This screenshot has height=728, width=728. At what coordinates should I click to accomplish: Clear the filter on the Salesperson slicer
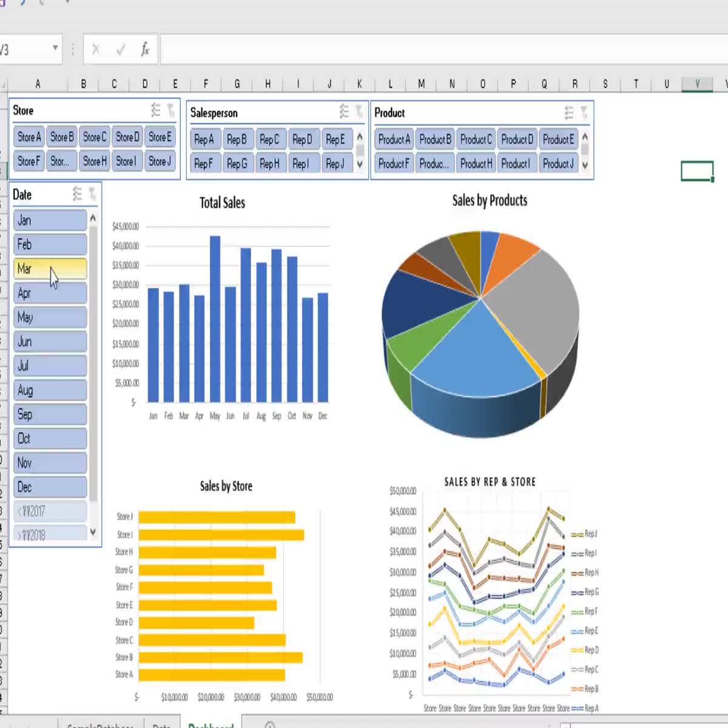pyautogui.click(x=359, y=112)
